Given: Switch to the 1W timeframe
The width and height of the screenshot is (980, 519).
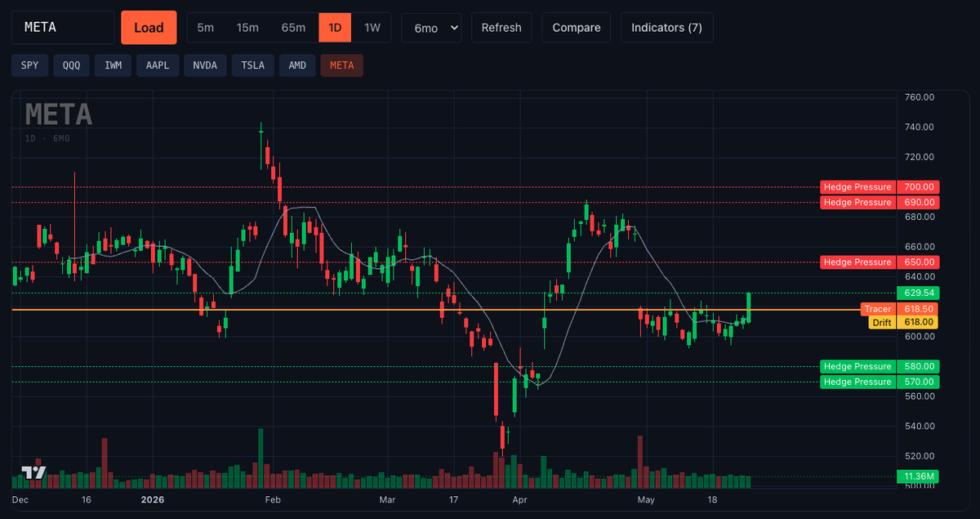Looking at the screenshot, I should (372, 27).
